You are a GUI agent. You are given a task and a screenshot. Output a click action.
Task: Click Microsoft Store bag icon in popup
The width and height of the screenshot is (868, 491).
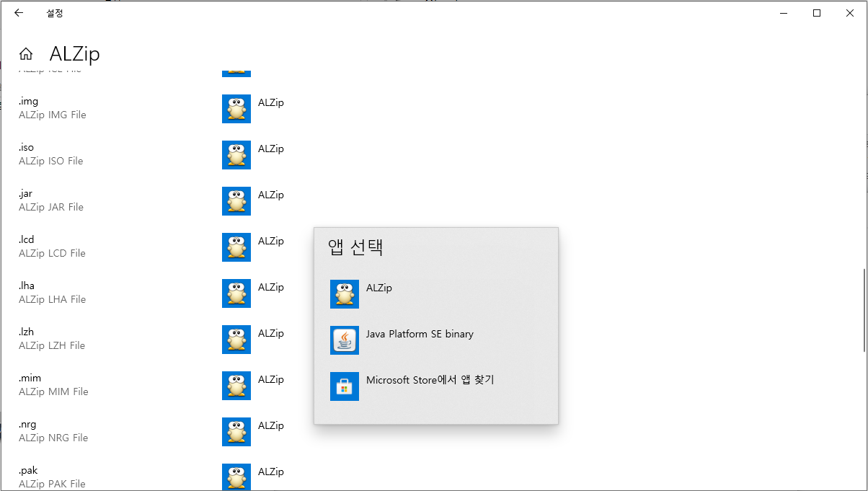[x=345, y=386]
